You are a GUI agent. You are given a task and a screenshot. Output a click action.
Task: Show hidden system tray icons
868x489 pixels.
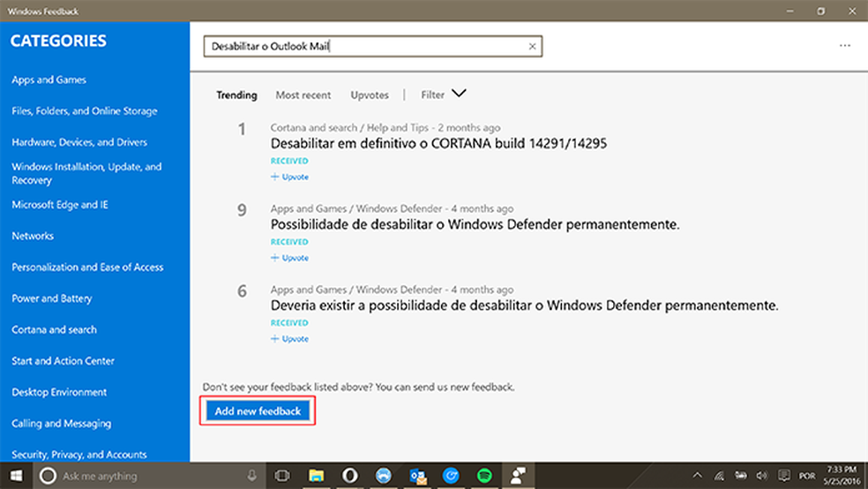698,476
